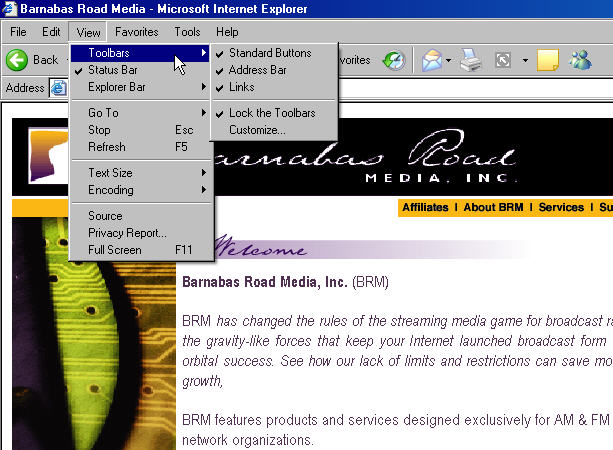Follow the Affiliates navigation link
Image resolution: width=613 pixels, height=450 pixels.
tap(425, 207)
